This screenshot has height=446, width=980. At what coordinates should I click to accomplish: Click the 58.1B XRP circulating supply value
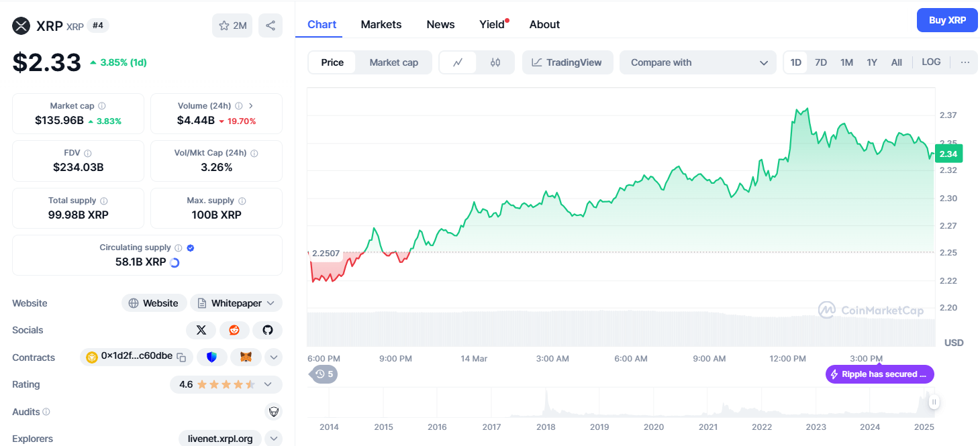pos(140,262)
